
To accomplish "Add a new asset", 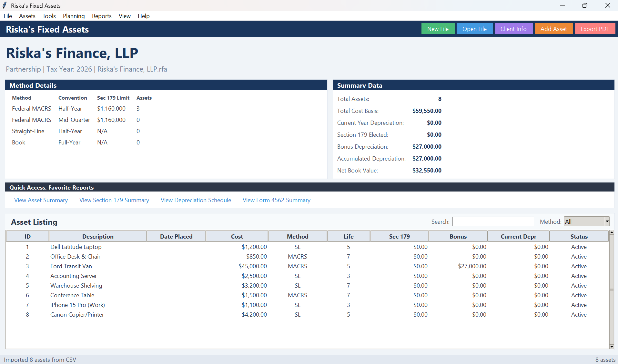I will tap(553, 29).
